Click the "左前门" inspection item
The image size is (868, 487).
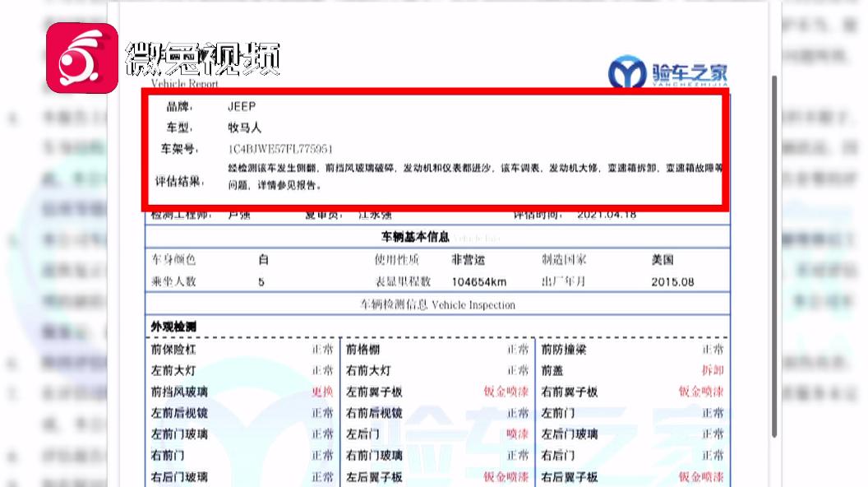click(558, 413)
